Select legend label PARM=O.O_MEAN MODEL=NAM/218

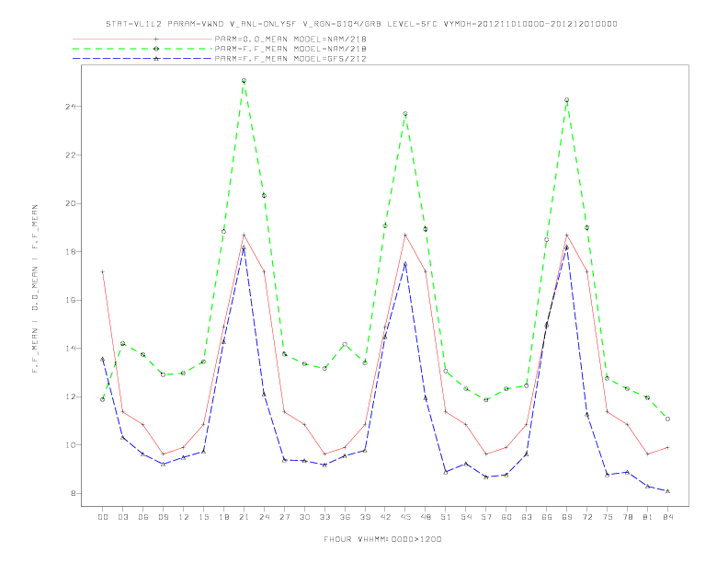pos(290,39)
